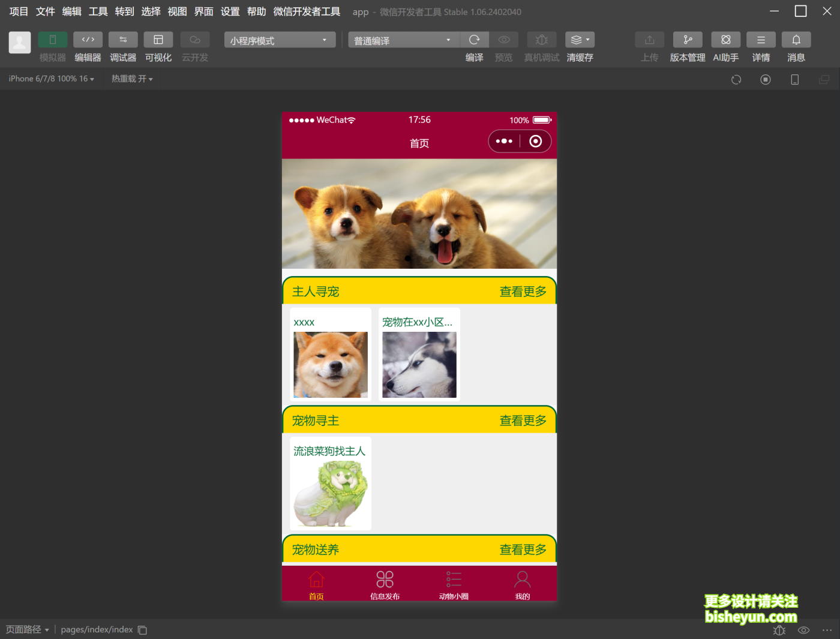The width and height of the screenshot is (840, 639).
Task: Refresh the simulator with the circular arrow icon
Action: [736, 79]
